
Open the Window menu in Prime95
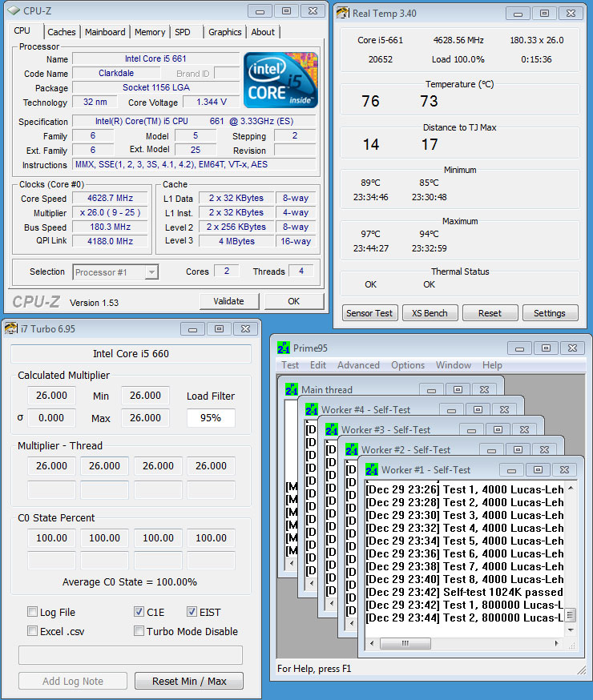click(x=454, y=365)
